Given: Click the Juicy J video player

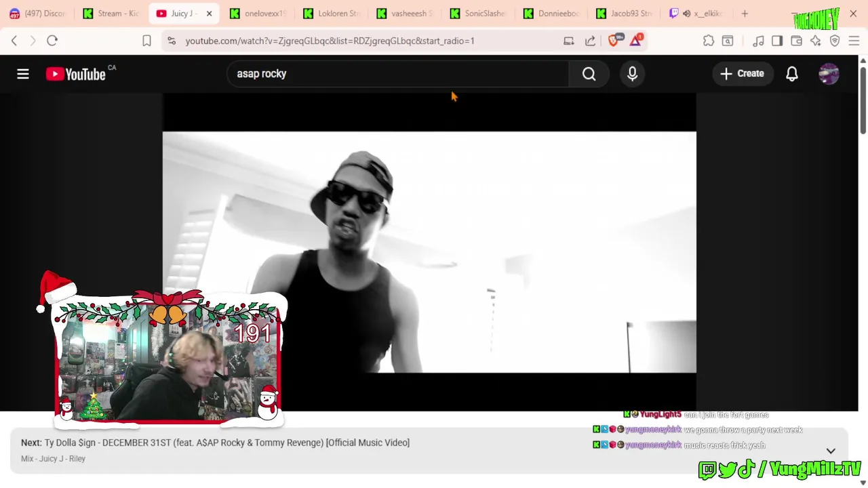Looking at the screenshot, I should 429,252.
